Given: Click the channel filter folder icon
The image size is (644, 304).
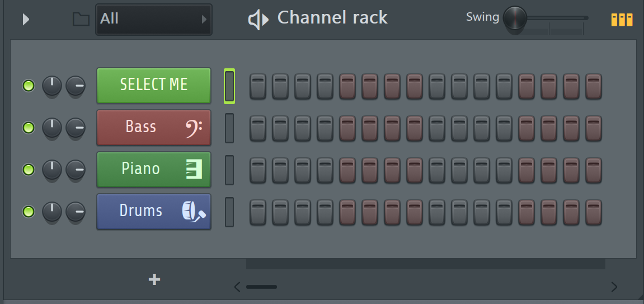Looking at the screenshot, I should tap(81, 19).
